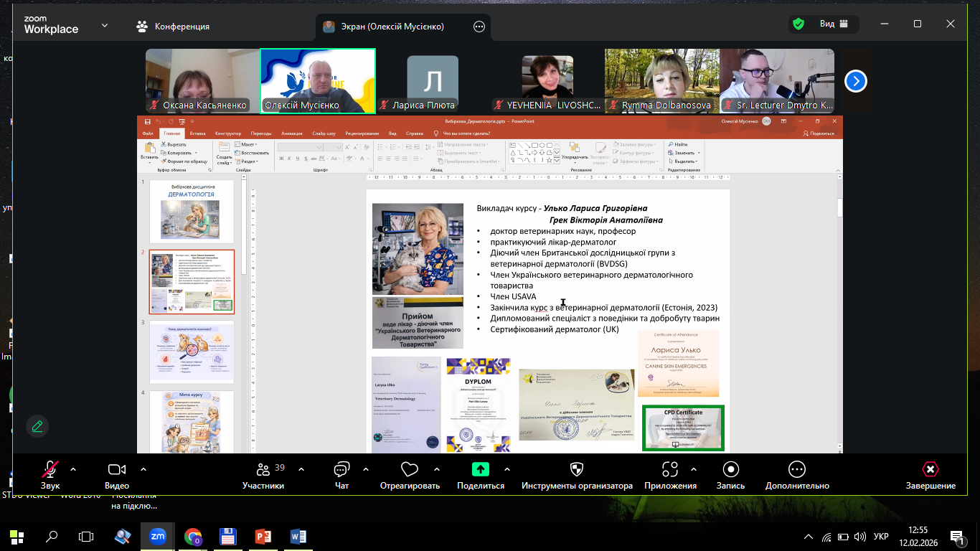Switch to the Конференция tab
Viewport: 980px width, 551px height.
173,27
